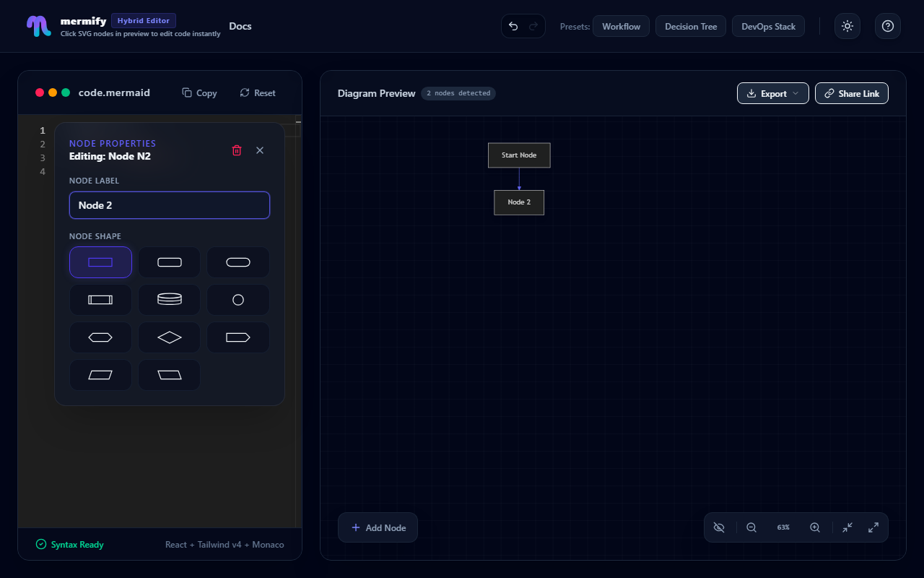Zoom out the diagram preview

(x=751, y=527)
